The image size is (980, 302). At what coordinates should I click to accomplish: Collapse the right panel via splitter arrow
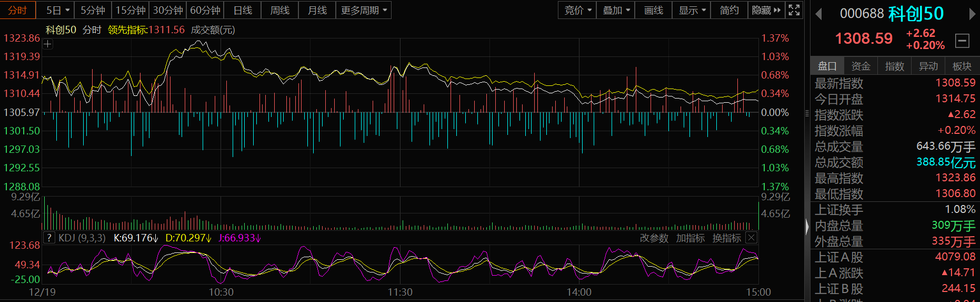pyautogui.click(x=807, y=227)
